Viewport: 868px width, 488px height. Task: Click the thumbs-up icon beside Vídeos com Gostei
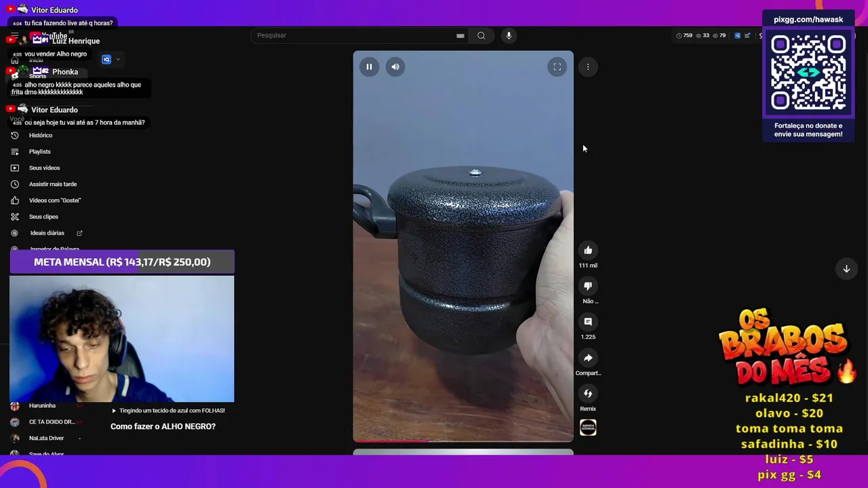tap(15, 201)
